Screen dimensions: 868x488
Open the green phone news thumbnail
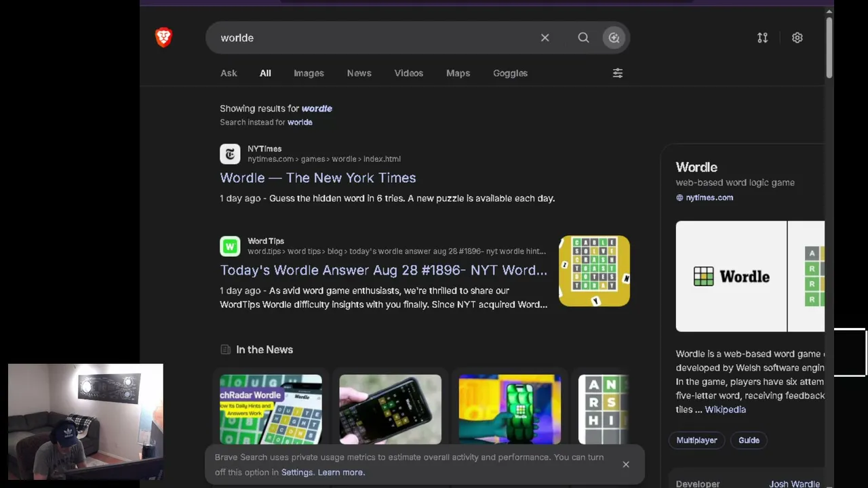click(x=509, y=409)
